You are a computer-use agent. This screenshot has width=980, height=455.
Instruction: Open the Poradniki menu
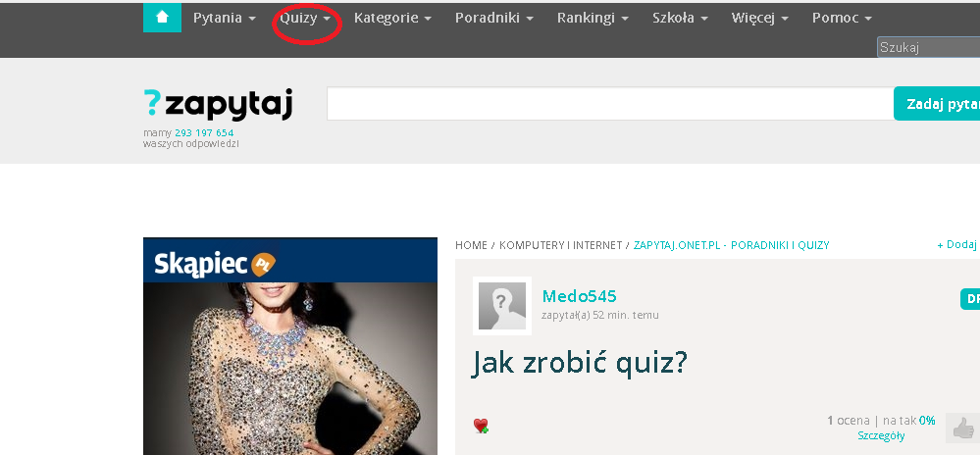(x=493, y=18)
